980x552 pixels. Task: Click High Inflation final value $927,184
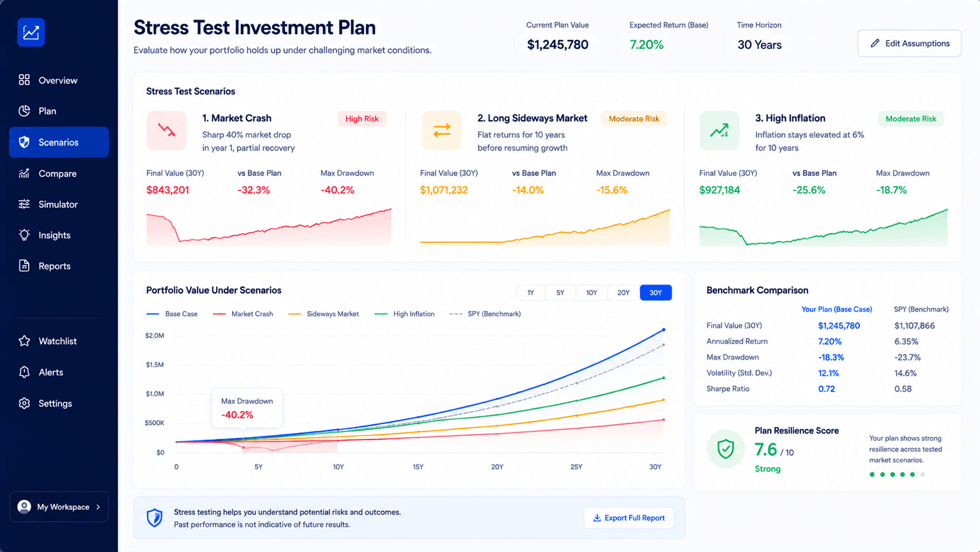[719, 190]
